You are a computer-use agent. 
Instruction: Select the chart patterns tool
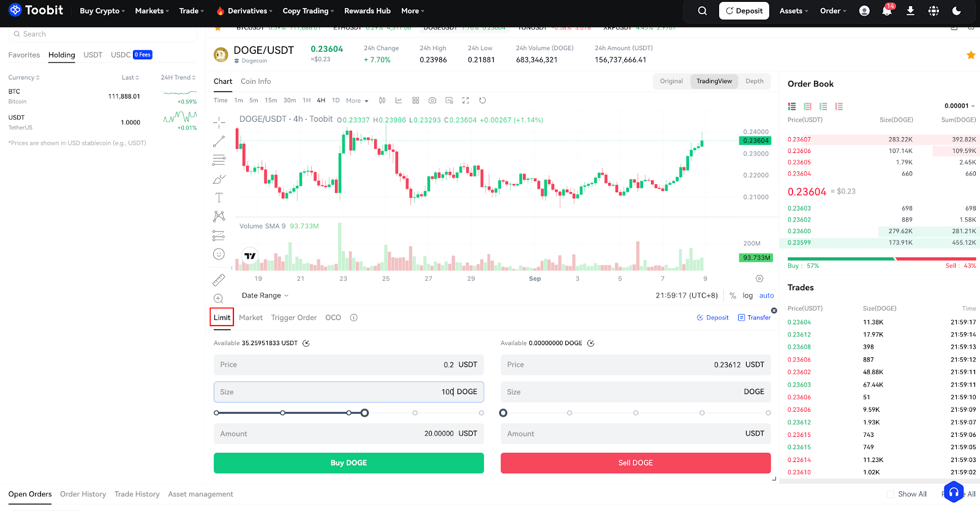click(x=219, y=216)
